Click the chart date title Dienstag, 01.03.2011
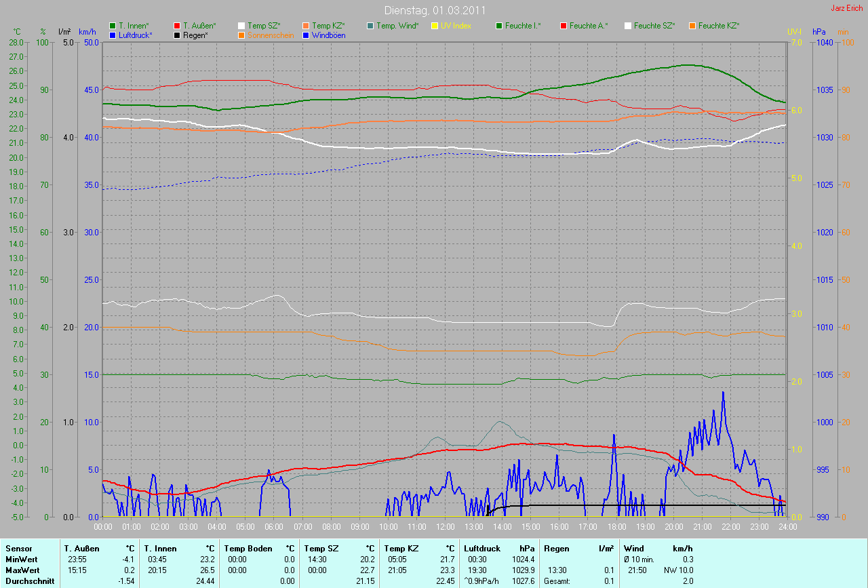The image size is (868, 588). coord(433,10)
